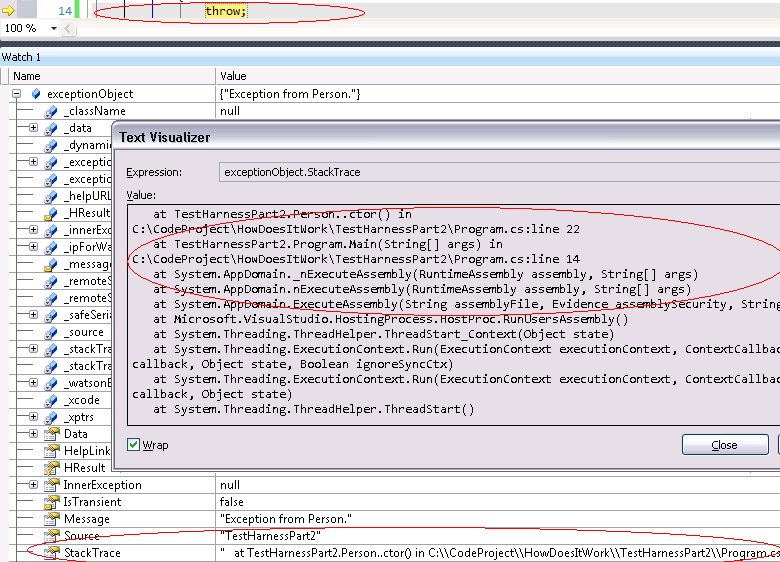Click the _messag field icon
Image resolution: width=780 pixels, height=562 pixels.
(51, 265)
